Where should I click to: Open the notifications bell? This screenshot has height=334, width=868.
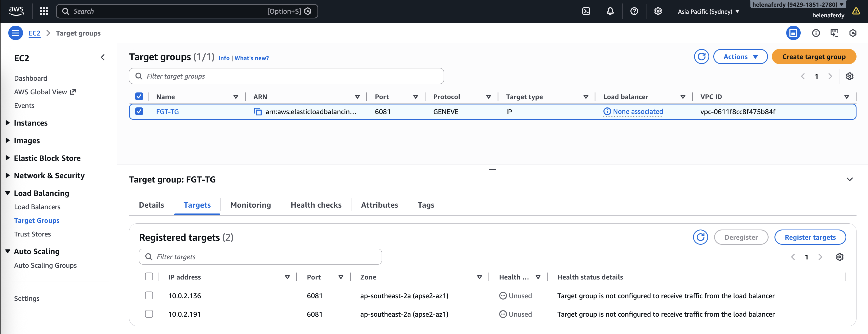click(x=610, y=11)
